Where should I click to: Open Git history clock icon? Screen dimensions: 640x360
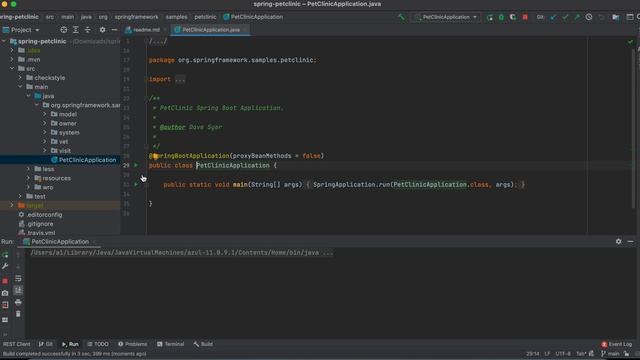[x=589, y=17]
